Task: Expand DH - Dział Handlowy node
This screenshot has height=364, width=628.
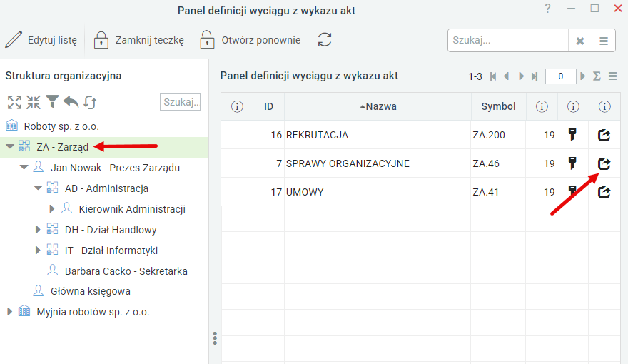Action: (38, 229)
